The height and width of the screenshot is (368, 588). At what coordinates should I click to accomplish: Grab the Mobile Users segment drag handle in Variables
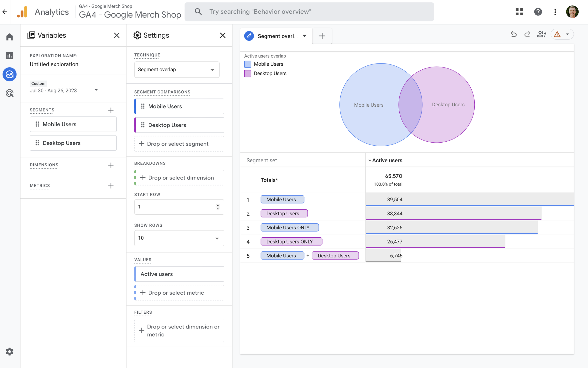(x=37, y=124)
